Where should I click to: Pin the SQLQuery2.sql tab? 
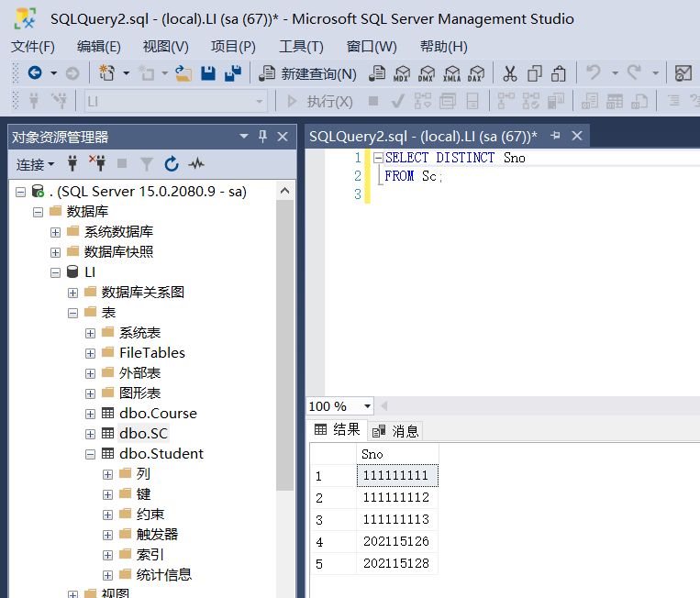click(555, 136)
